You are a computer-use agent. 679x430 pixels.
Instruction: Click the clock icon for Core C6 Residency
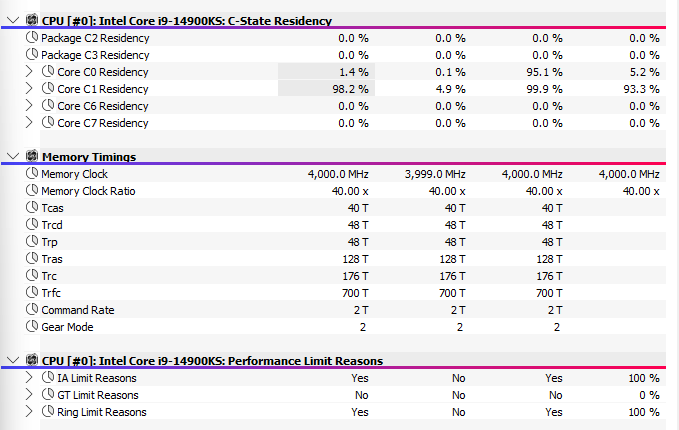(x=48, y=105)
